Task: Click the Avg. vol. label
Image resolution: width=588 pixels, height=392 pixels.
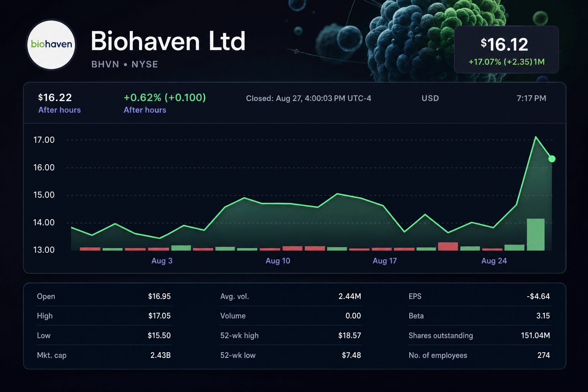Action: pyautogui.click(x=235, y=296)
